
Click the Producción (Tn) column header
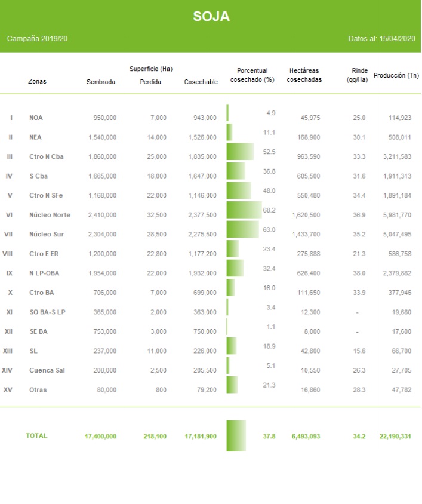coord(396,75)
